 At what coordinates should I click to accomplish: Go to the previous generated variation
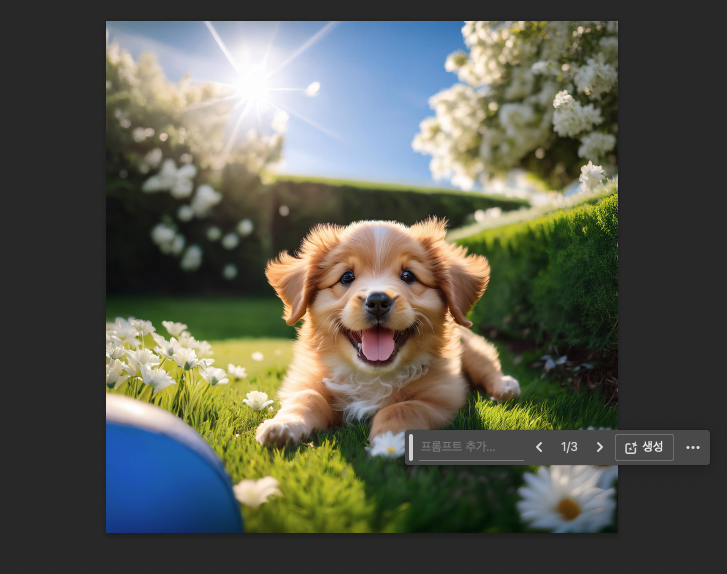click(539, 447)
